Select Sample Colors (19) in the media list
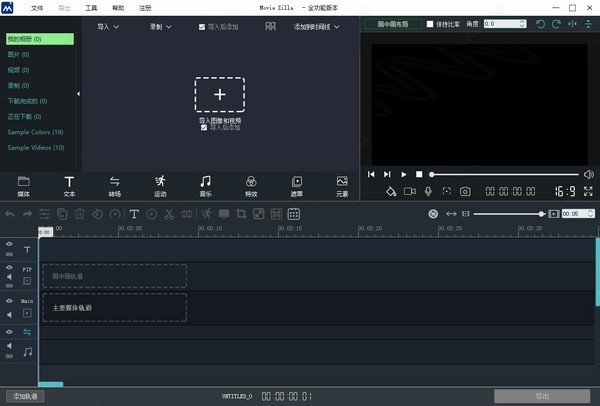Screen dimensions: 600x406 pyautogui.click(x=35, y=132)
